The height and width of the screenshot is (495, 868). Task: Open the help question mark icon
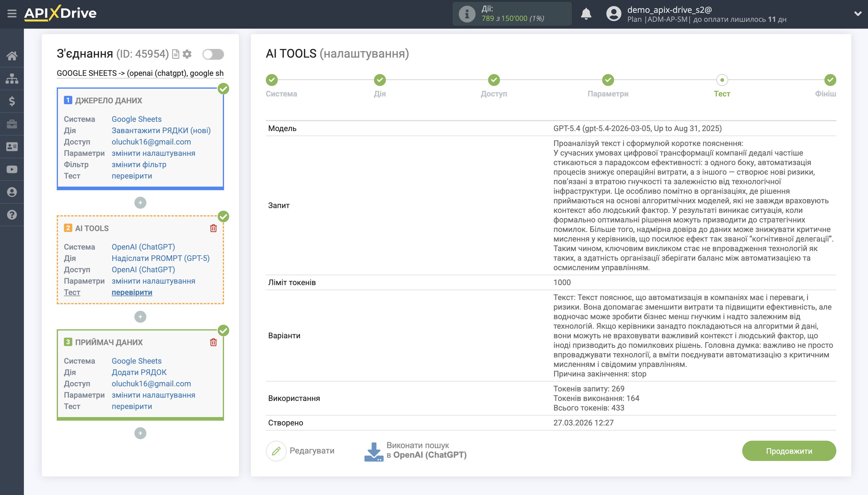point(12,215)
